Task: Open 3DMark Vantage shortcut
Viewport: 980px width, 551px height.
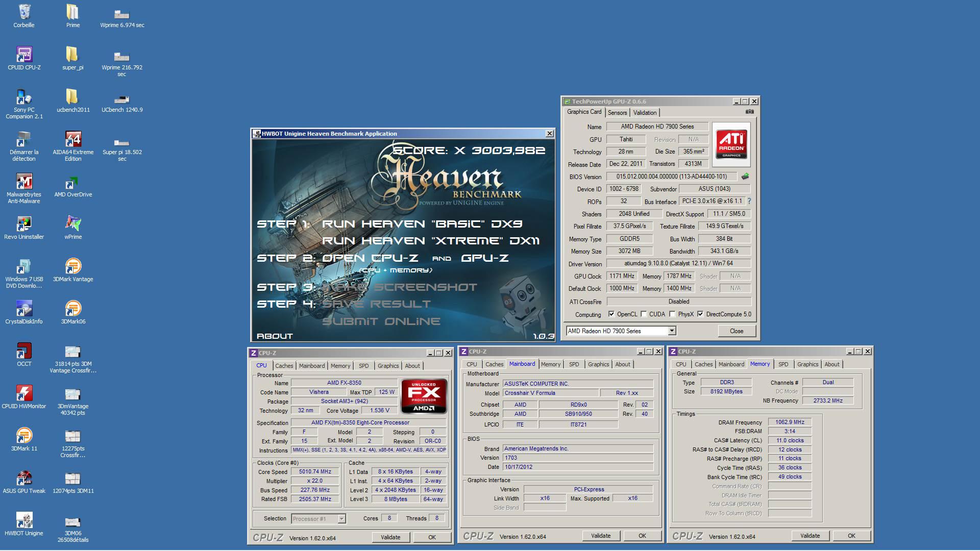Action: pos(73,269)
